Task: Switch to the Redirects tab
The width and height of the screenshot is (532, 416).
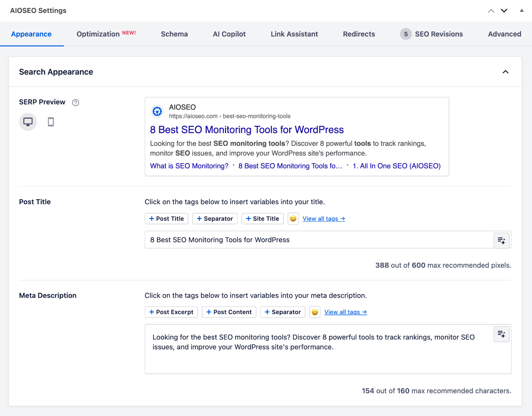Action: 359,34
